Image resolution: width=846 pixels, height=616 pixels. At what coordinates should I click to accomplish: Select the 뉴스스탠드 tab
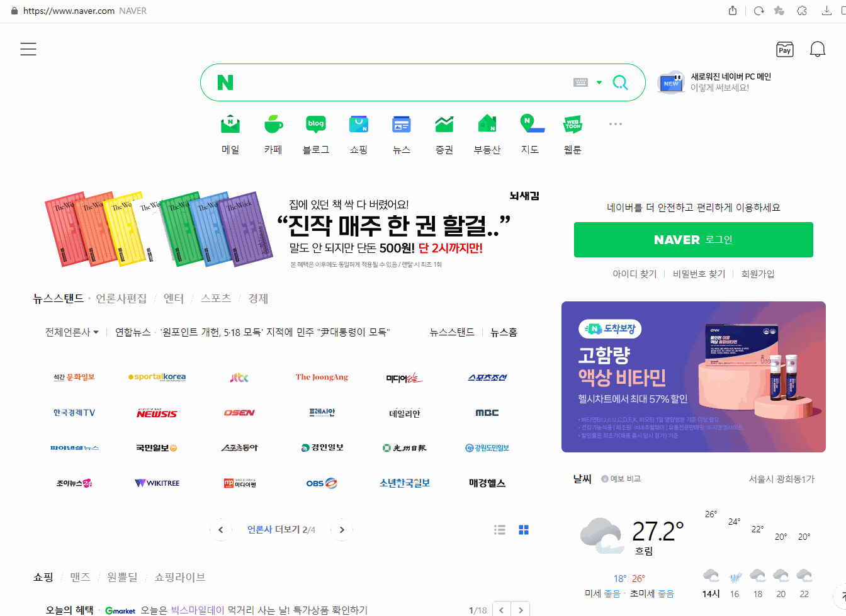[x=58, y=298]
